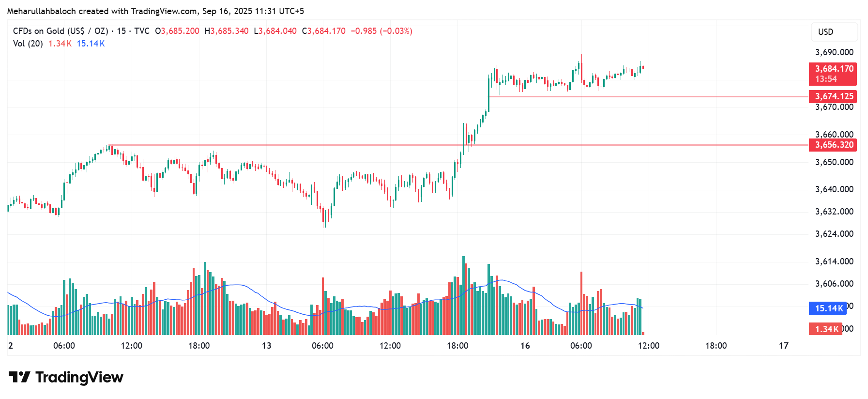Click the 3,624.000 price axis label
The image size is (868, 399).
[x=834, y=234]
